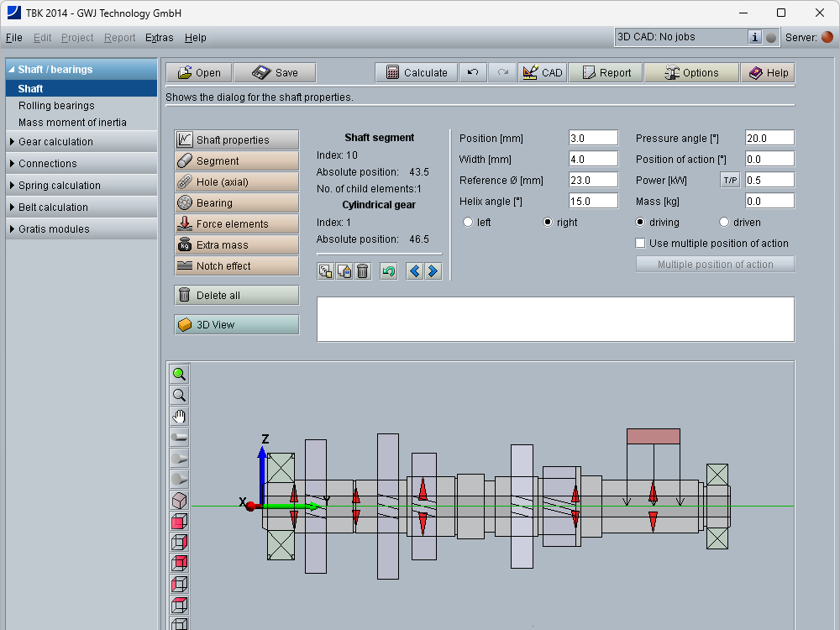This screenshot has height=630, width=840.
Task: Go to the next element with right arrow
Action: (x=433, y=271)
